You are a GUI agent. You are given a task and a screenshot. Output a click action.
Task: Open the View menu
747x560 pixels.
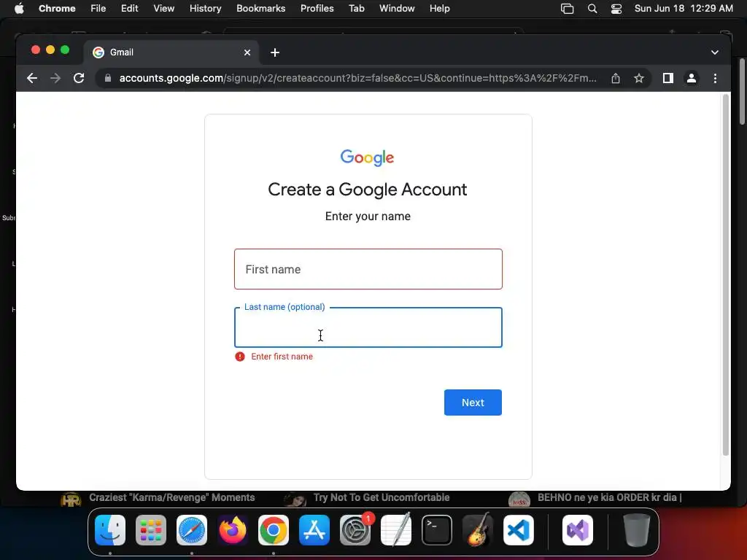click(164, 8)
